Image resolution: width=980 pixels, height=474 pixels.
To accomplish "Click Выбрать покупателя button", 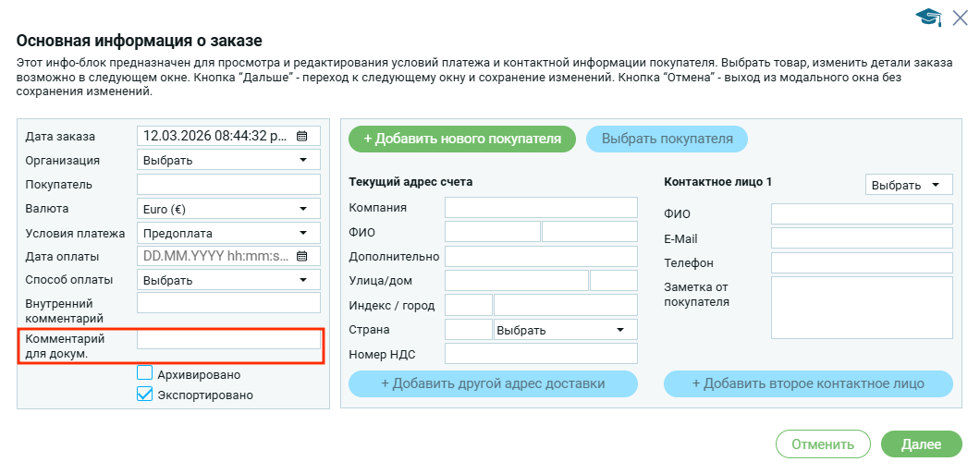I will tap(667, 139).
